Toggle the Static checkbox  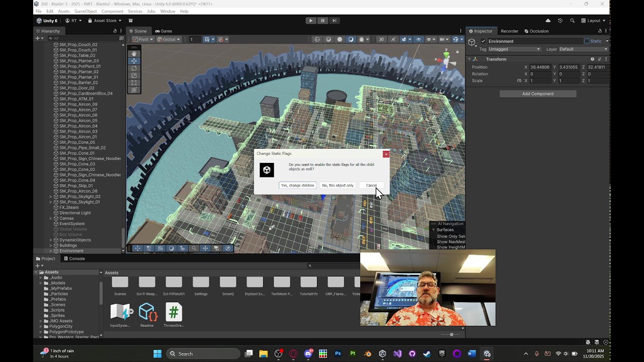(587, 41)
